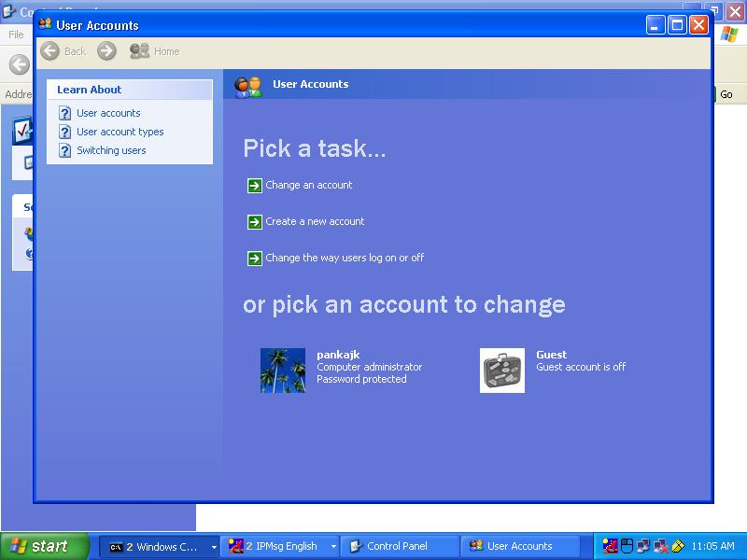
Task: Open the File menu in Control Panel
Action: tap(16, 35)
